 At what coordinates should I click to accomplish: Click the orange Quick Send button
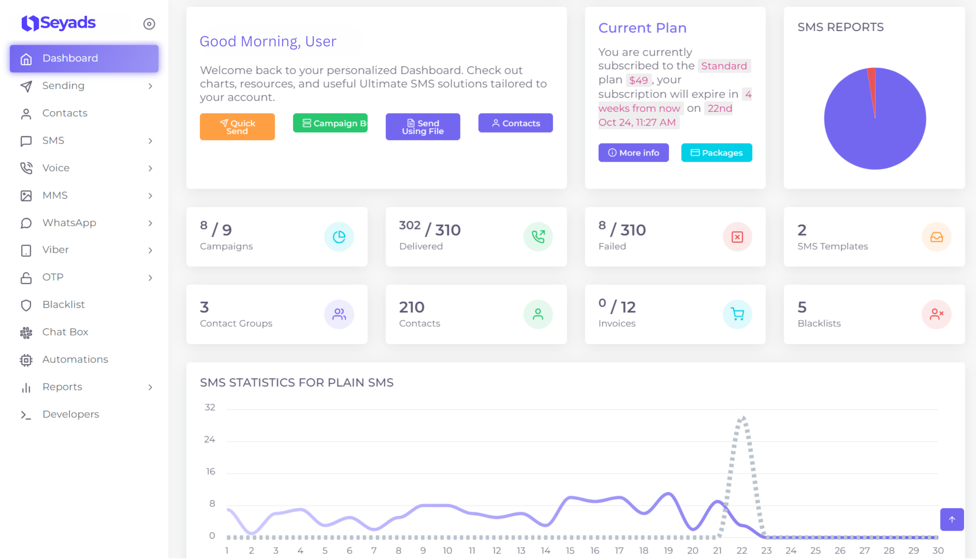tap(237, 127)
